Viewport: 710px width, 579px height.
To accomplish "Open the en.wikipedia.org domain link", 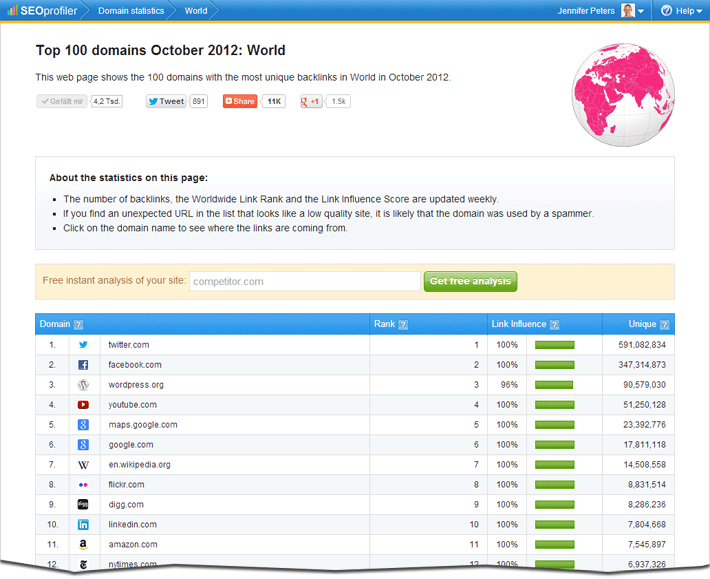I will (x=139, y=464).
